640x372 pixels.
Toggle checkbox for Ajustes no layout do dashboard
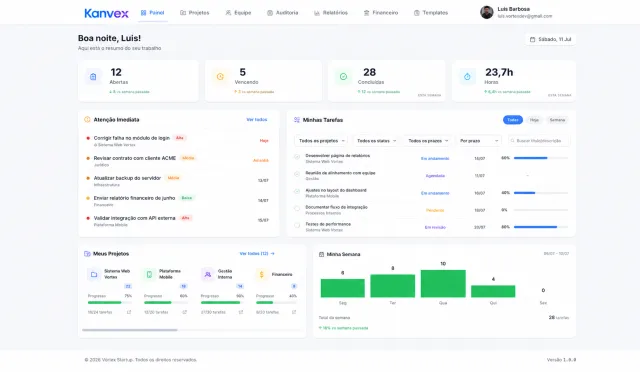coord(297,191)
